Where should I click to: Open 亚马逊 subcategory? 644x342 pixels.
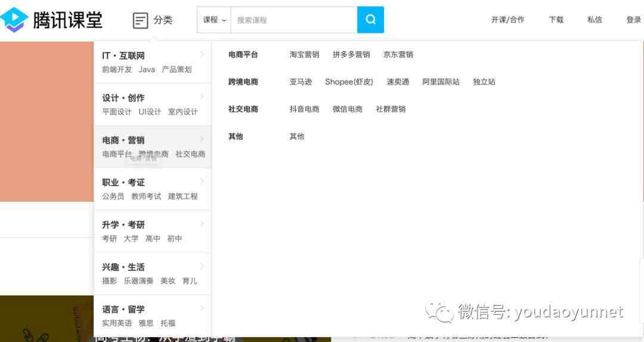tap(301, 82)
